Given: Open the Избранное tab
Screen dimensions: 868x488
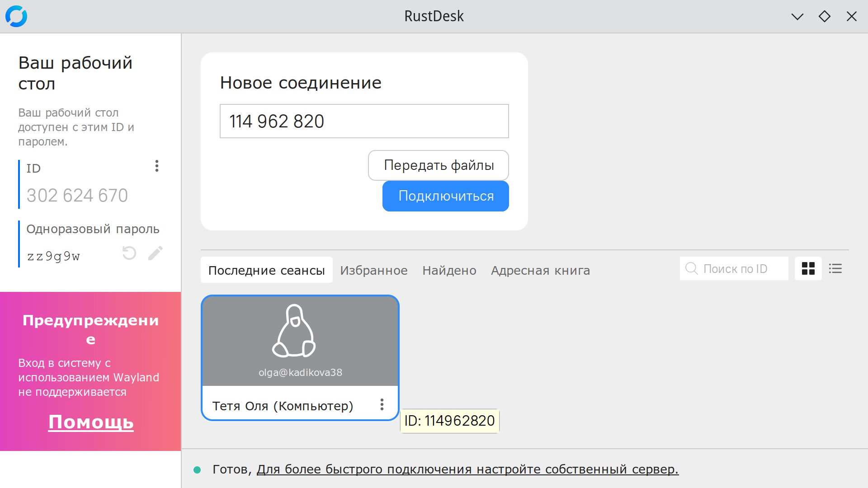Looking at the screenshot, I should coord(373,270).
